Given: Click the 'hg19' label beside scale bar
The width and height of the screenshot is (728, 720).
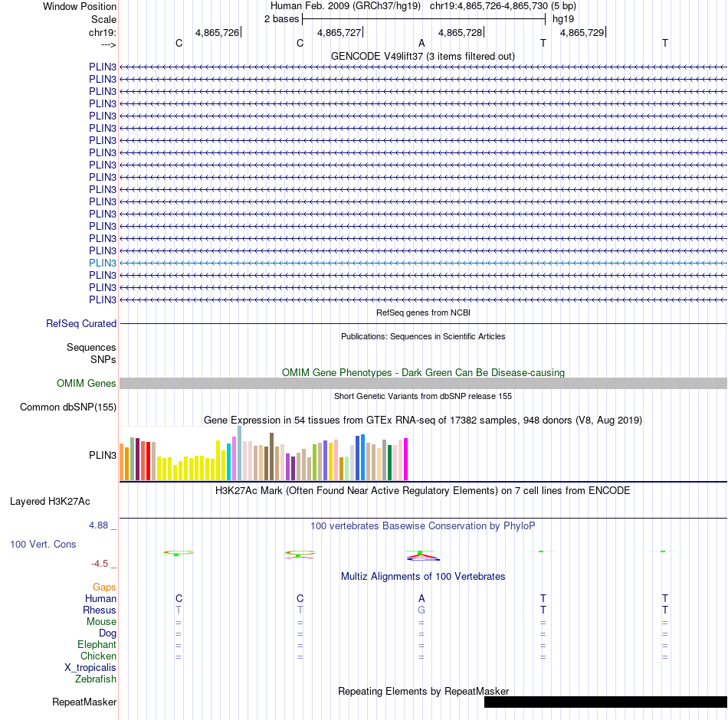Looking at the screenshot, I should click(x=563, y=19).
